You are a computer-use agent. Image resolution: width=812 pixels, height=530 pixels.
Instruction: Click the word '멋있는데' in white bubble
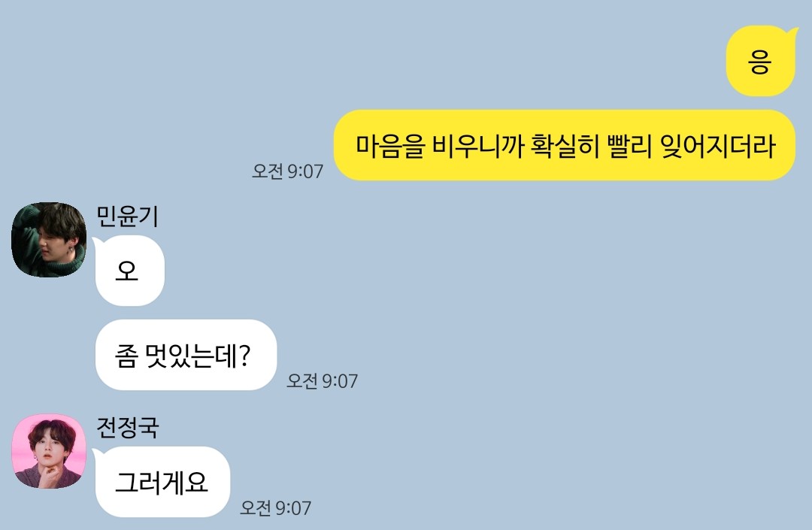point(192,356)
